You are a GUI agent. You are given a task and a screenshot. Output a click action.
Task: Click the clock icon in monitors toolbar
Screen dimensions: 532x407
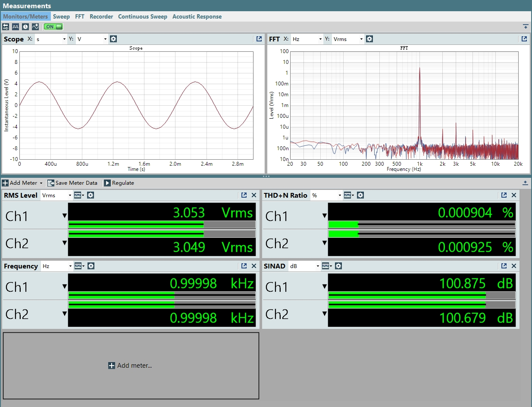pos(25,27)
